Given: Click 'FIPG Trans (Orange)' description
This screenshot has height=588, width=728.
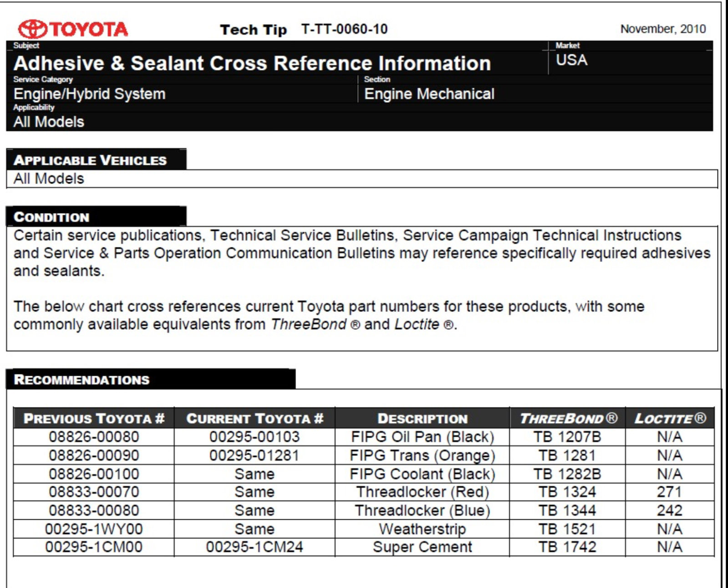Looking at the screenshot, I should pyautogui.click(x=423, y=455).
